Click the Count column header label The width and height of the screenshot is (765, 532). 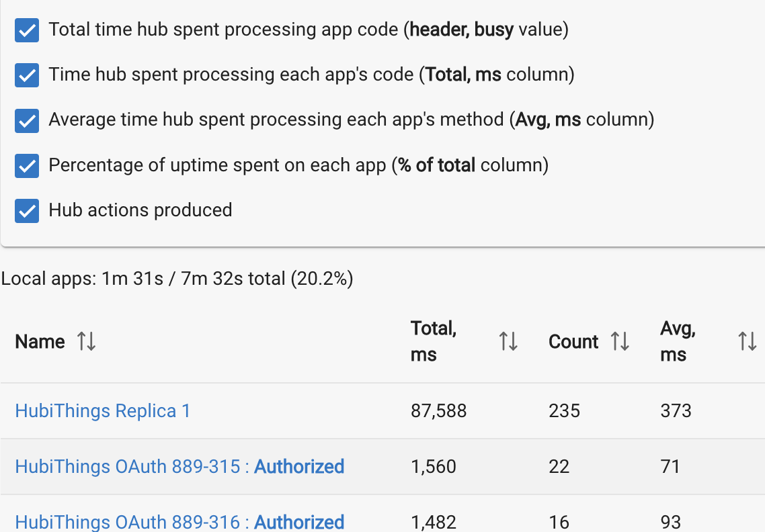(573, 341)
